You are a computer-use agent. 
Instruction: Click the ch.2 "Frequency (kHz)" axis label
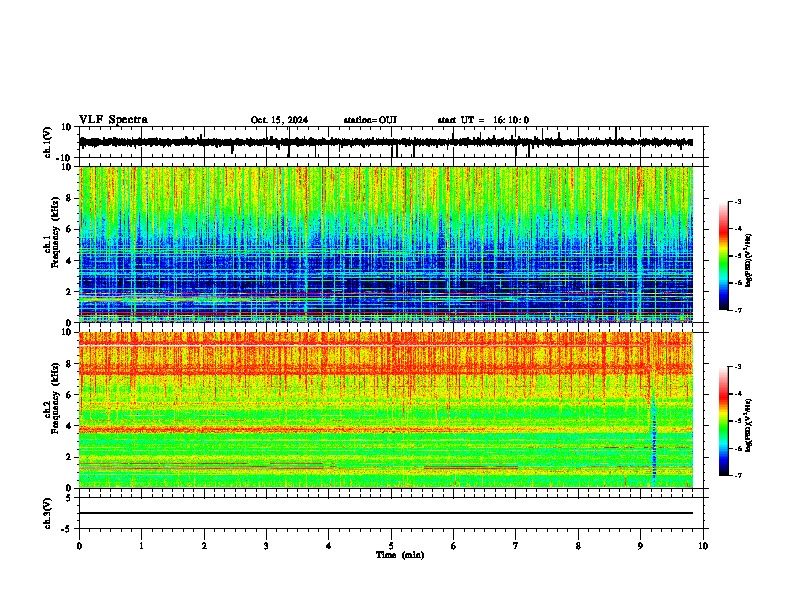coord(55,398)
